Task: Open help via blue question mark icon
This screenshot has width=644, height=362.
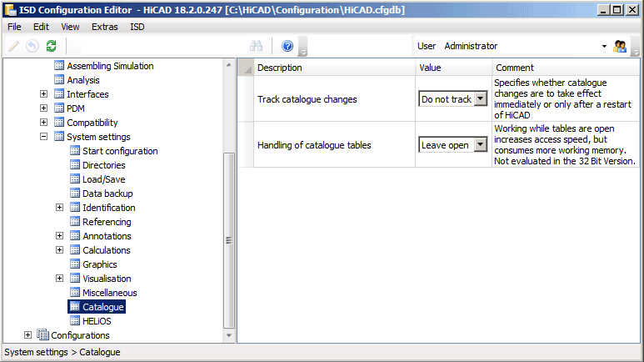Action: click(287, 46)
